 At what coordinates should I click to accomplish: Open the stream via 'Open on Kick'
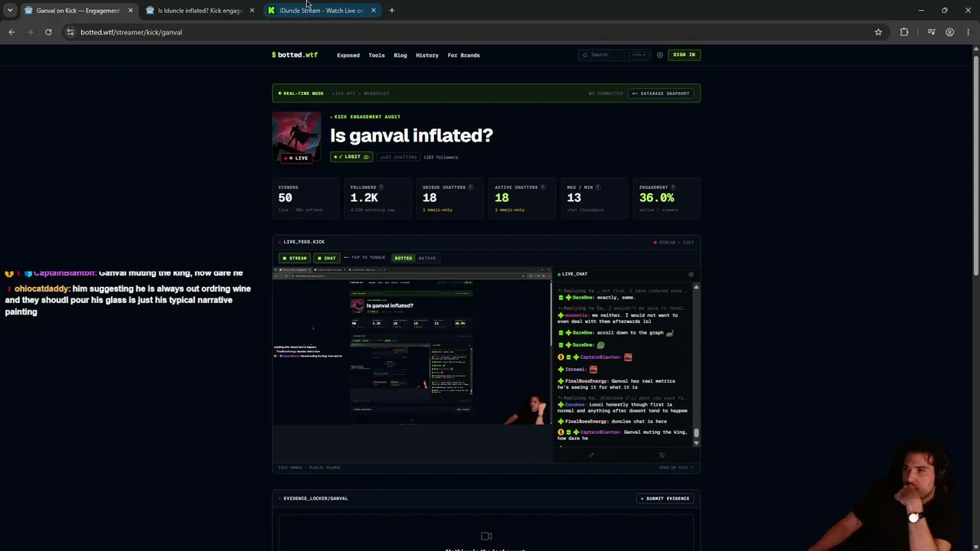(x=676, y=468)
